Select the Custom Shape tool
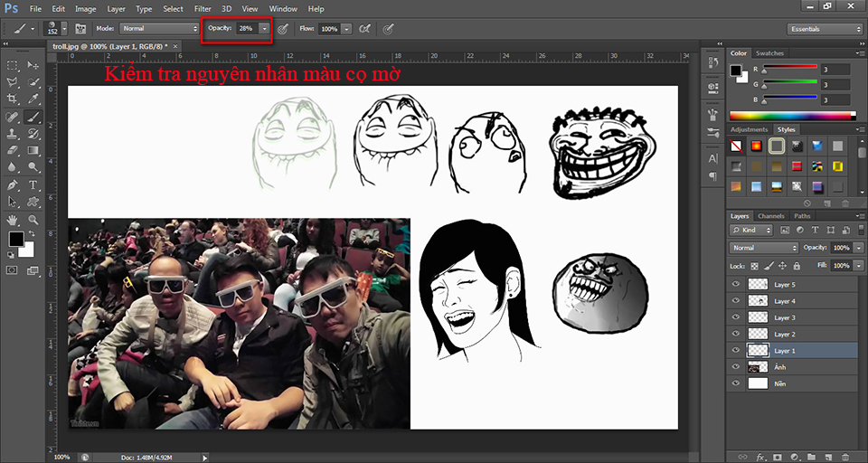The height and width of the screenshot is (463, 868). pos(33,202)
